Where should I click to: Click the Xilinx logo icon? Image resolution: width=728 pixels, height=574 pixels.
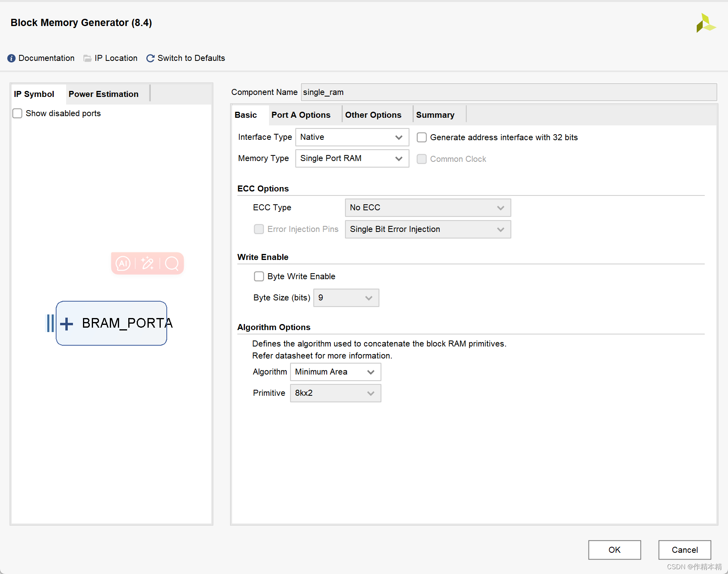[706, 23]
